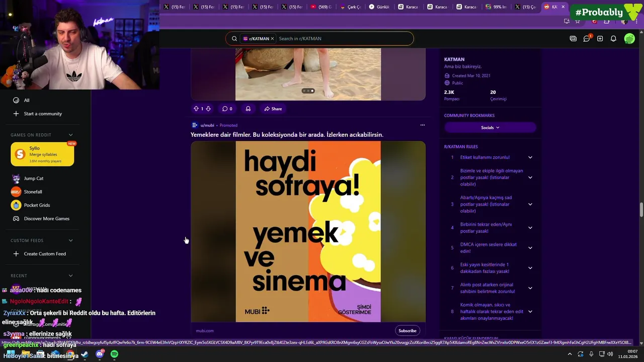
Task: Open comments on the beach photo post
Action: click(x=227, y=109)
